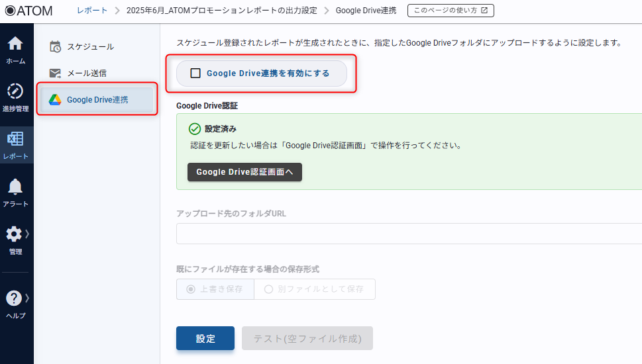This screenshot has height=364, width=642.
Task: Click the schedule calendar icon
Action: click(x=56, y=47)
